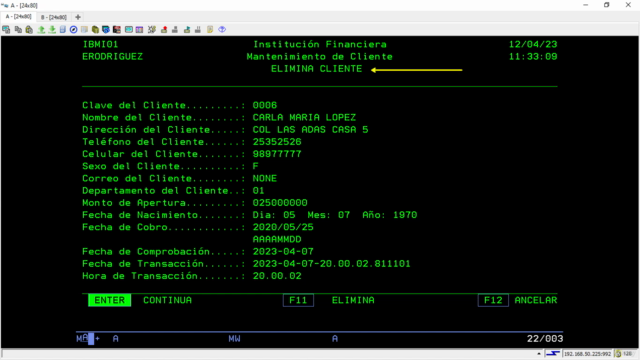Screen dimensions: 640x360
Task: Click the Fecha de Comprobación 2023-04-07
Action: coord(283,251)
